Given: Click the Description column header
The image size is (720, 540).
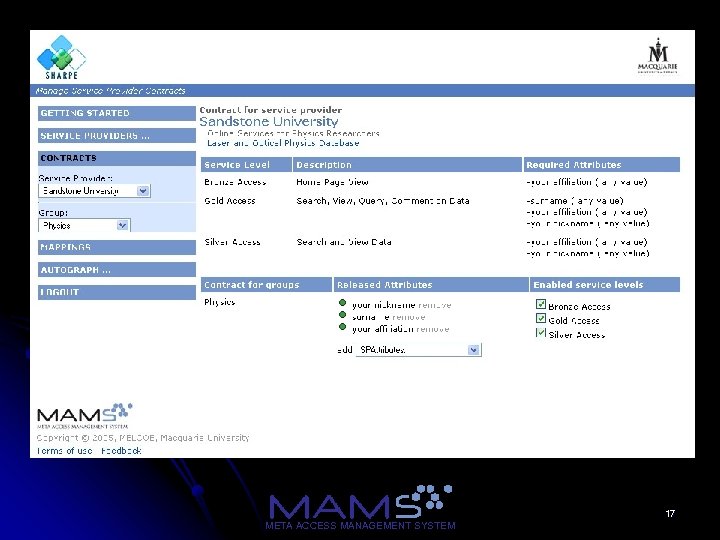Looking at the screenshot, I should 407,165.
